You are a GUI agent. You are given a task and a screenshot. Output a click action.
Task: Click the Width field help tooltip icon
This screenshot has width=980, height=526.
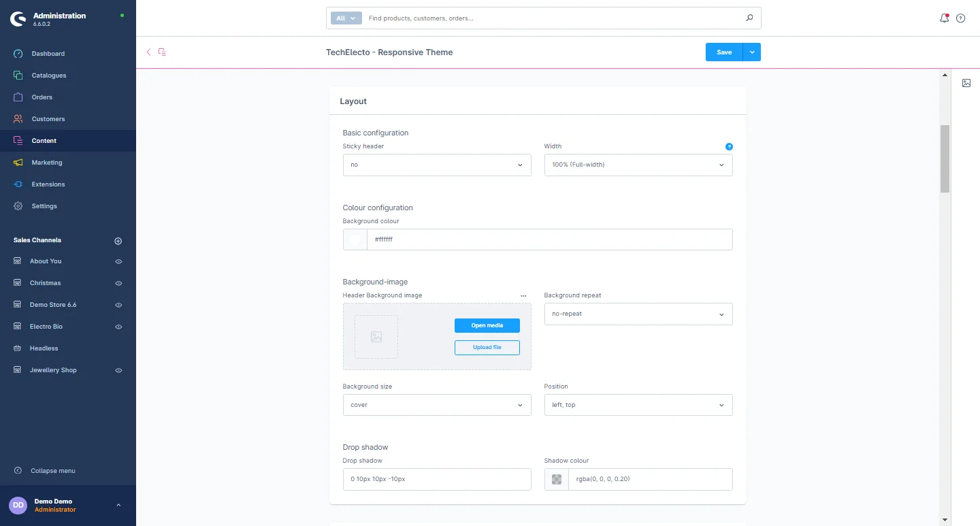tap(729, 146)
